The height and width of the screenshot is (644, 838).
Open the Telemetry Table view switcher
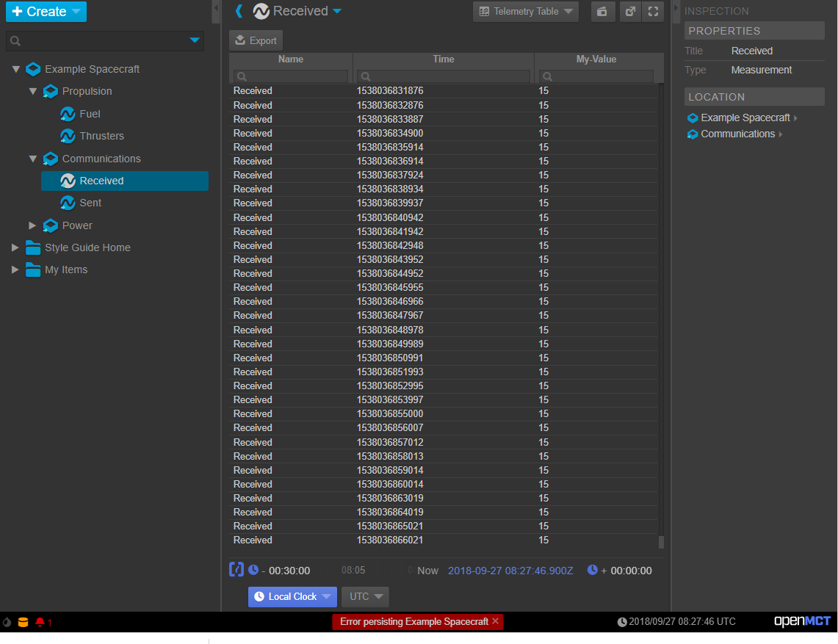pos(525,11)
